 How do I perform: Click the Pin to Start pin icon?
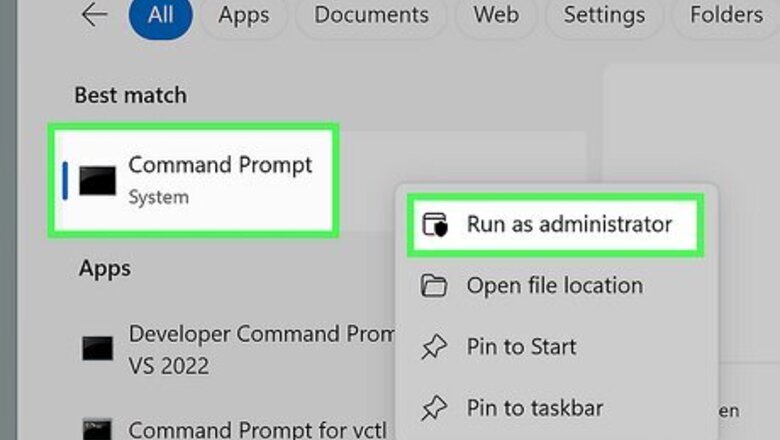tap(434, 347)
